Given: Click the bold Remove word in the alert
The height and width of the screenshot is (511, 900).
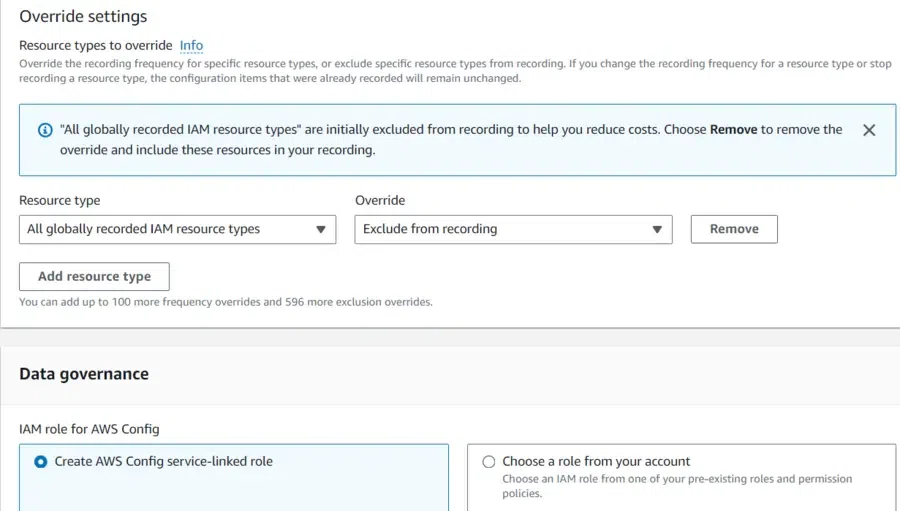Looking at the screenshot, I should (733, 130).
